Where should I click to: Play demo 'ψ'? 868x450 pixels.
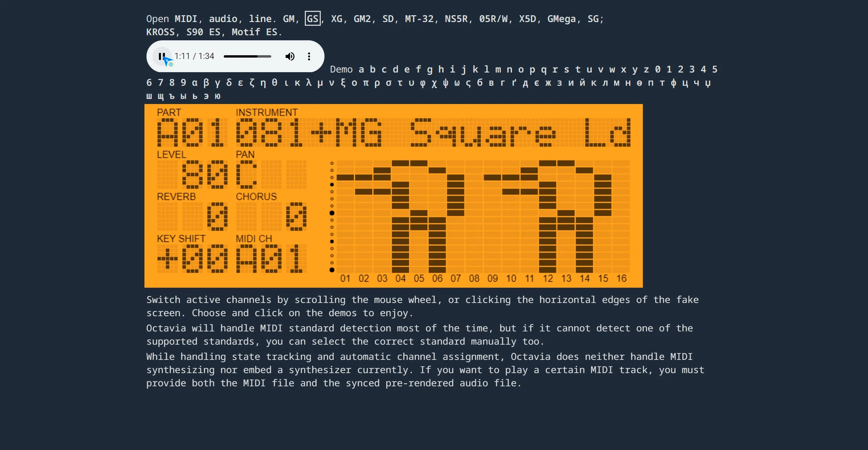446,82
